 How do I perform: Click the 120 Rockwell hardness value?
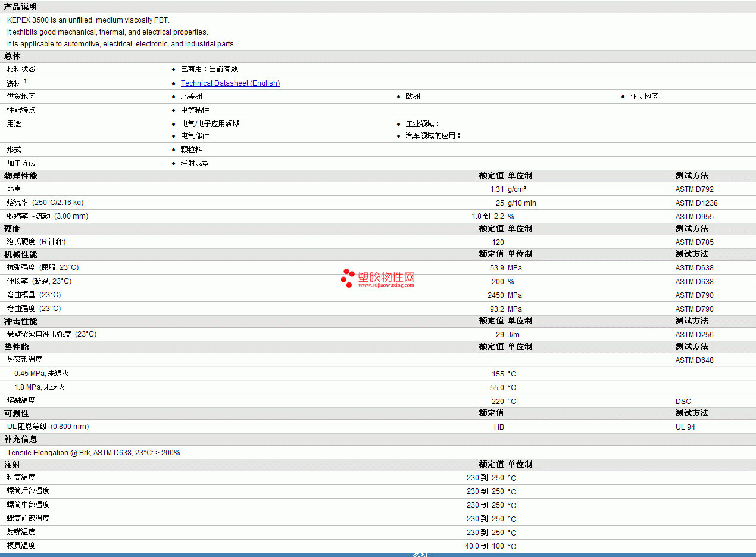point(498,242)
